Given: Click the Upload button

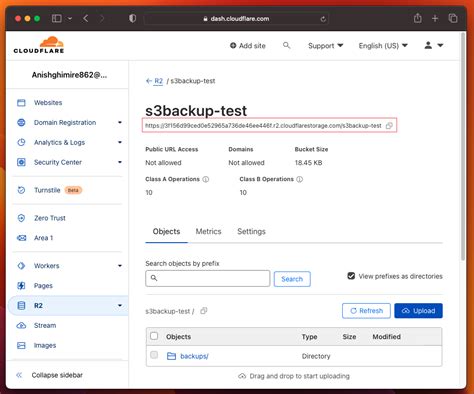Looking at the screenshot, I should click(418, 311).
